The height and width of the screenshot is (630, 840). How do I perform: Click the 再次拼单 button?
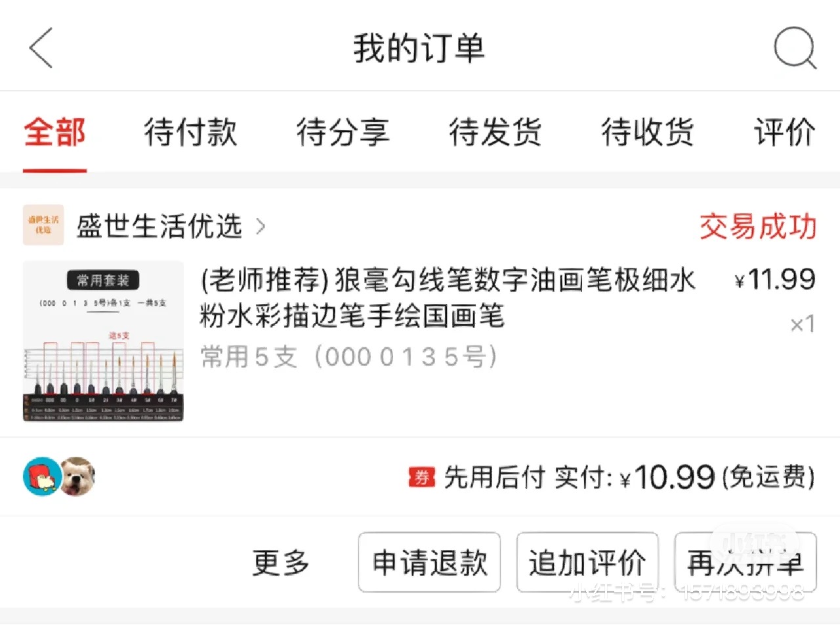pos(745,562)
